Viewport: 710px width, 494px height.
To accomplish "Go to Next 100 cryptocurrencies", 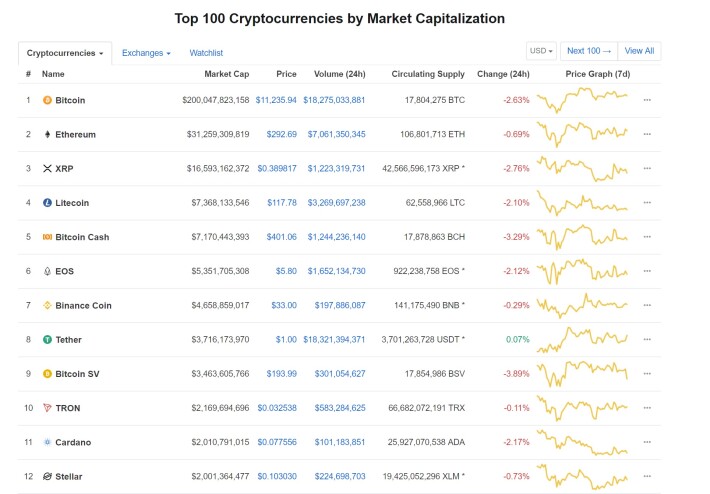I will [589, 51].
